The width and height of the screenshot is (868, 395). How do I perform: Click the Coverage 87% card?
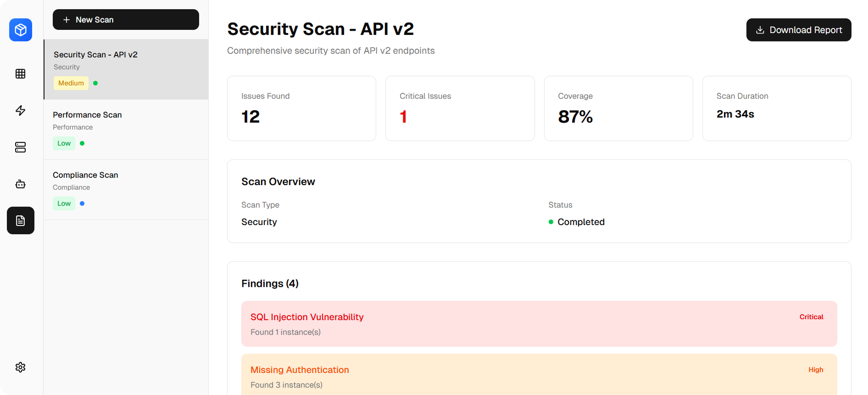618,108
